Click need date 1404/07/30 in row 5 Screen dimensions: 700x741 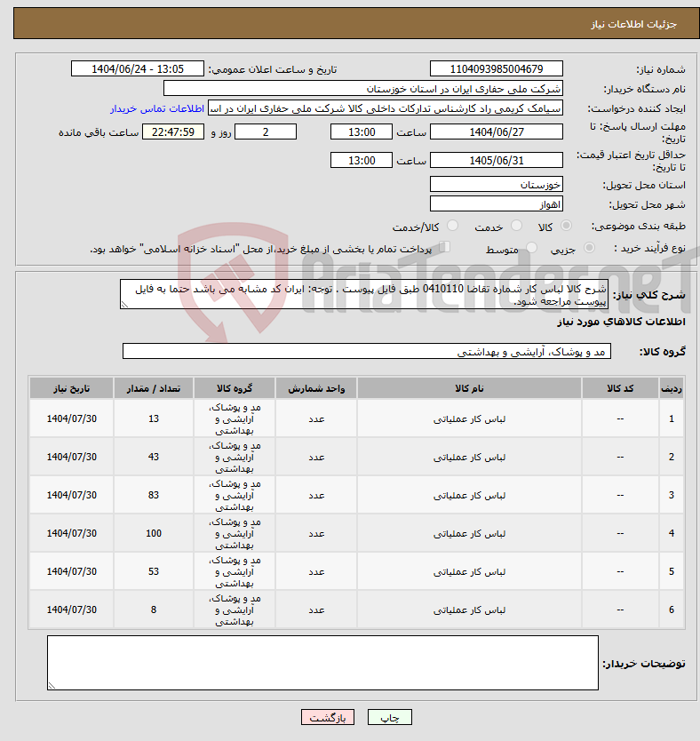click(71, 572)
